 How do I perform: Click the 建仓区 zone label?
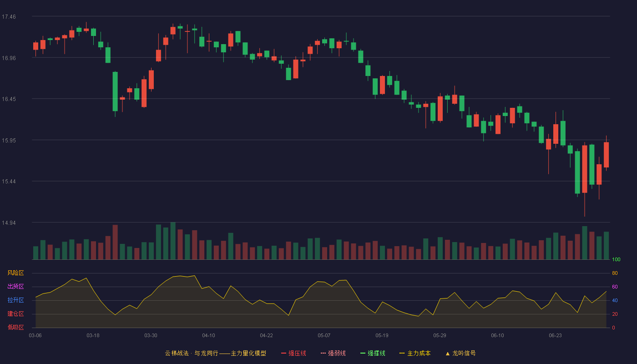15,314
